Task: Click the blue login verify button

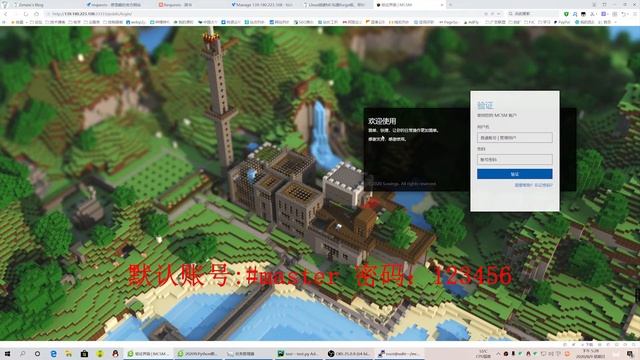Action: coord(514,174)
